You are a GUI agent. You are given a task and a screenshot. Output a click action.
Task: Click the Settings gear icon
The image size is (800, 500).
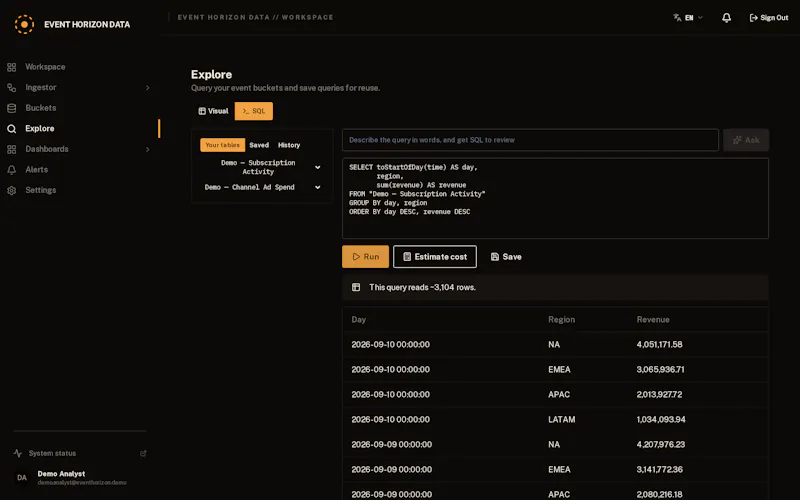click(11, 190)
